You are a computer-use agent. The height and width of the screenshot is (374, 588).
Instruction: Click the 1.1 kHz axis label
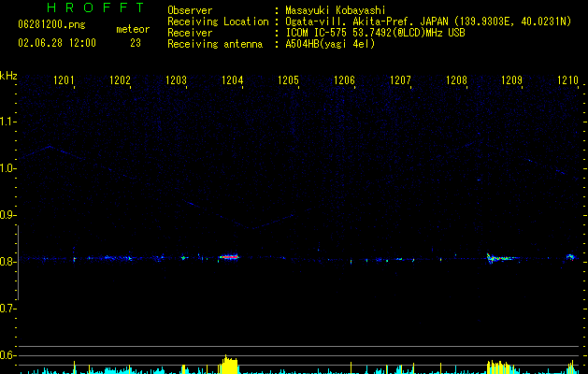[x=7, y=122]
